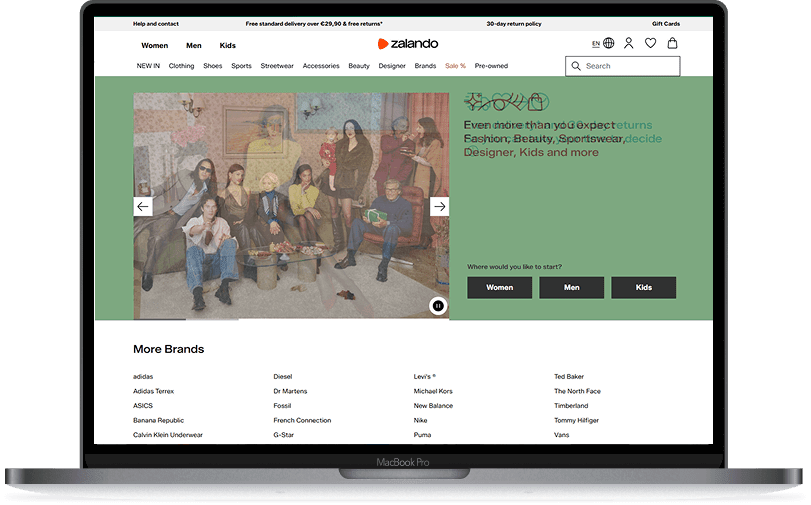The height and width of the screenshot is (505, 811).
Task: Open the adidas brand link
Action: click(x=143, y=377)
